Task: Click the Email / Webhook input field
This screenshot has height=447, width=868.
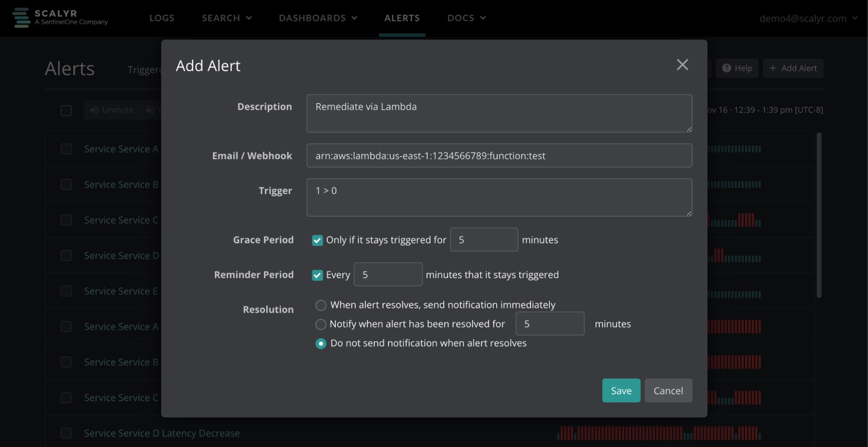Action: pos(499,156)
